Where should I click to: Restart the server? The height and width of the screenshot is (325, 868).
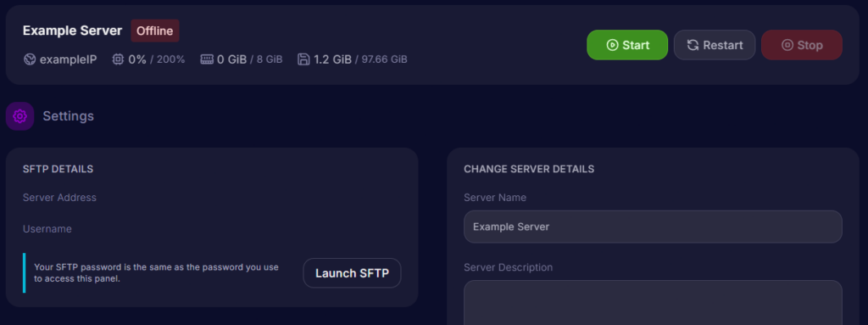[x=715, y=45]
